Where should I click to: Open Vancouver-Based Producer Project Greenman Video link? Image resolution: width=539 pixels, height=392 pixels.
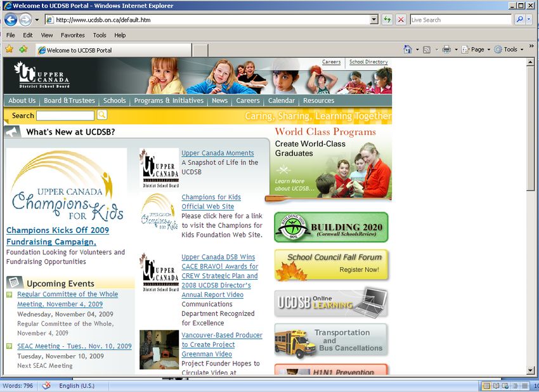click(x=222, y=344)
